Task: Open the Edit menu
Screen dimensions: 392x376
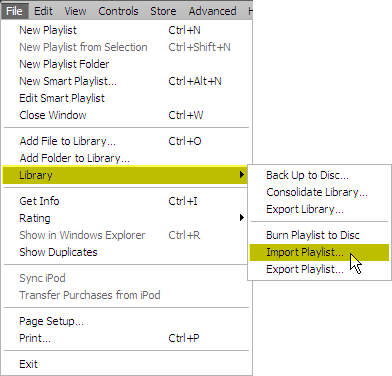Action: coord(43,11)
